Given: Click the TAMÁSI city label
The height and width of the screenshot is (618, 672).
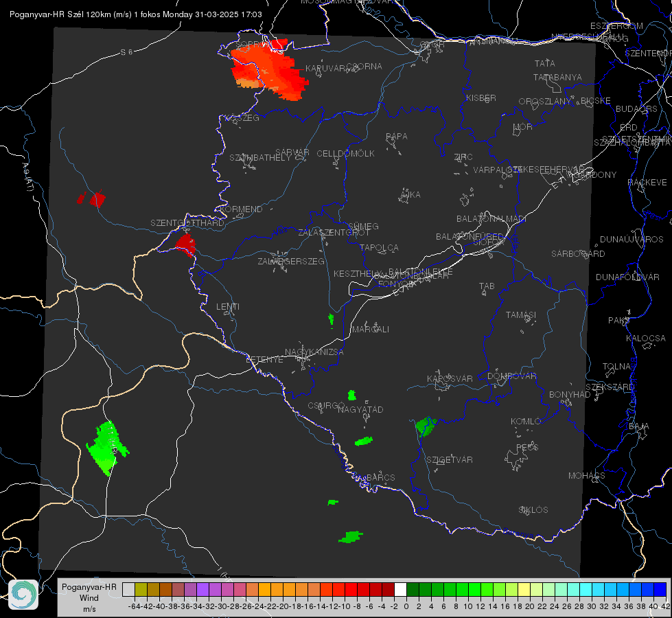Looking at the screenshot, I should 521,315.
